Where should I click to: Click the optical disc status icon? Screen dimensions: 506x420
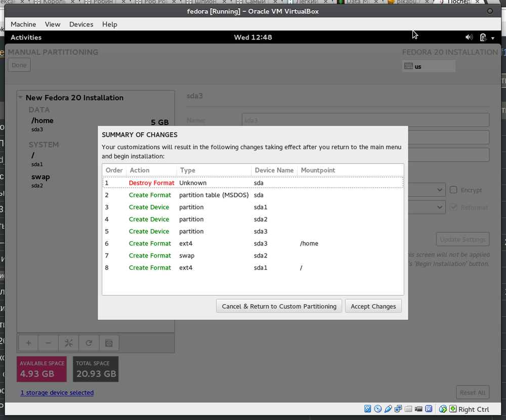tap(378, 409)
